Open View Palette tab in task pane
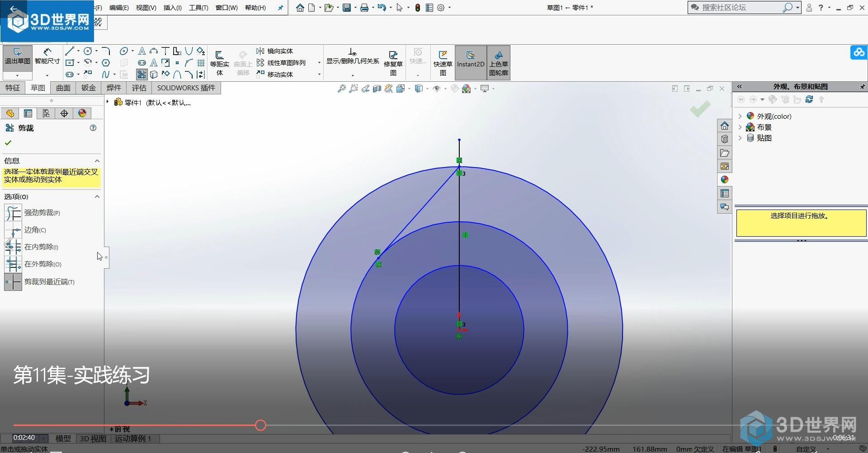 (725, 166)
